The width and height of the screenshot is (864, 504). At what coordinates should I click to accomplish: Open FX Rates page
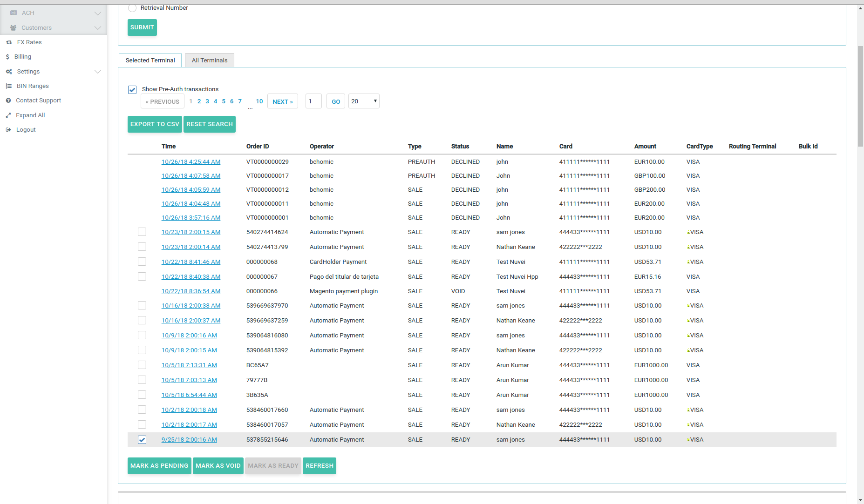point(29,42)
